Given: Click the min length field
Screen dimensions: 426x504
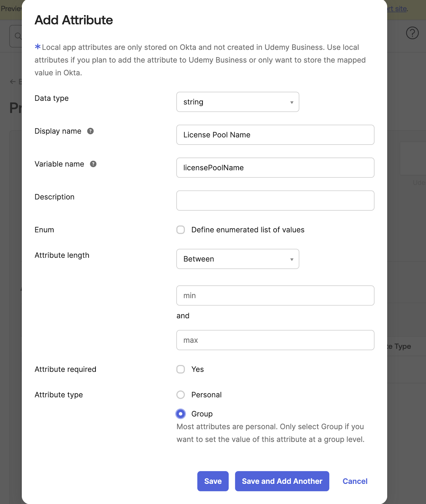Looking at the screenshot, I should click(x=275, y=295).
